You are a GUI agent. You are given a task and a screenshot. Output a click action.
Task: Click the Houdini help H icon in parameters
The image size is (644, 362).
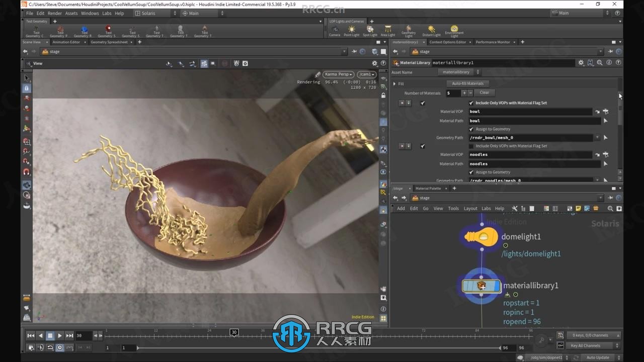click(x=591, y=63)
